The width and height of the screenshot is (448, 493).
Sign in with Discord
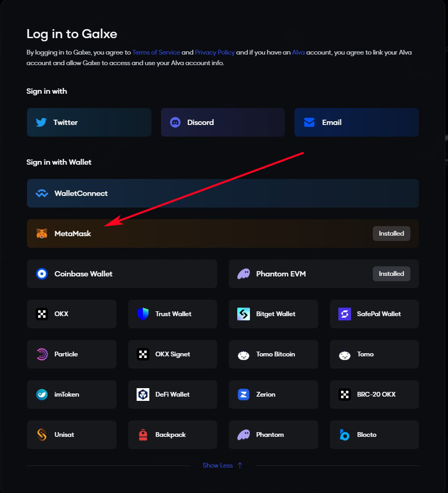click(223, 122)
